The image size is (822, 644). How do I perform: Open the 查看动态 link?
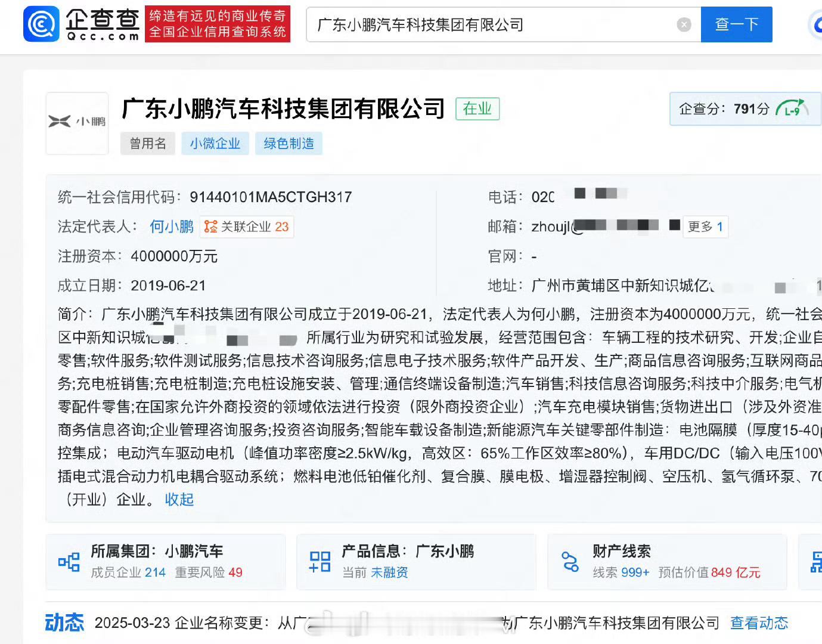click(759, 623)
